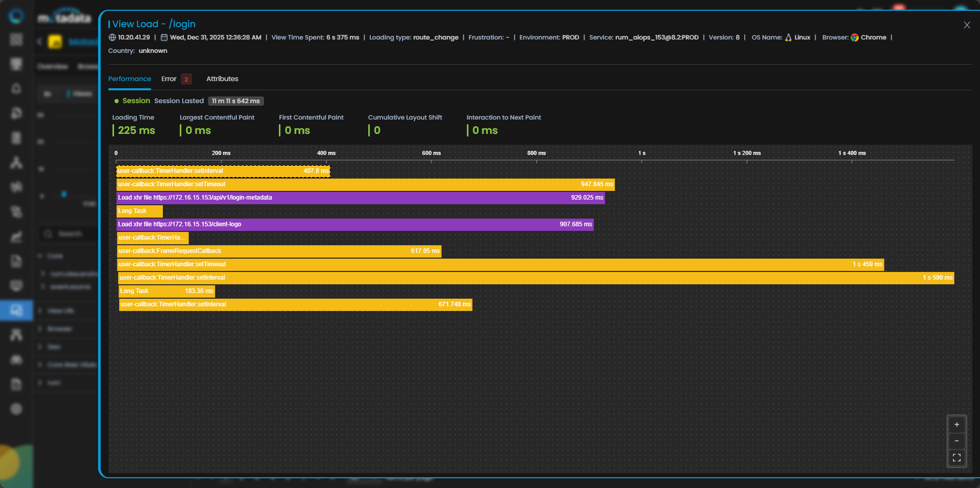Click the Linux penguin icon
Viewport: 980px width, 488px height.
click(788, 37)
